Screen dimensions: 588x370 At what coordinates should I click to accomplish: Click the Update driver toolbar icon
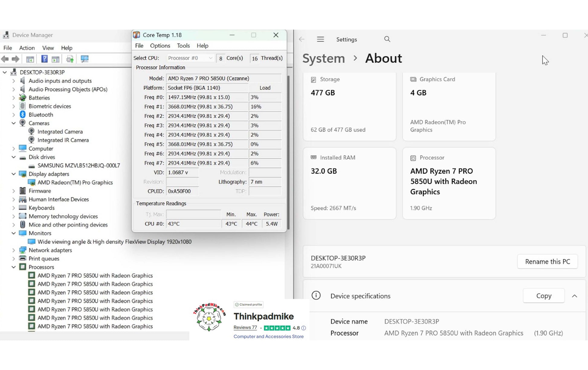[70, 59]
